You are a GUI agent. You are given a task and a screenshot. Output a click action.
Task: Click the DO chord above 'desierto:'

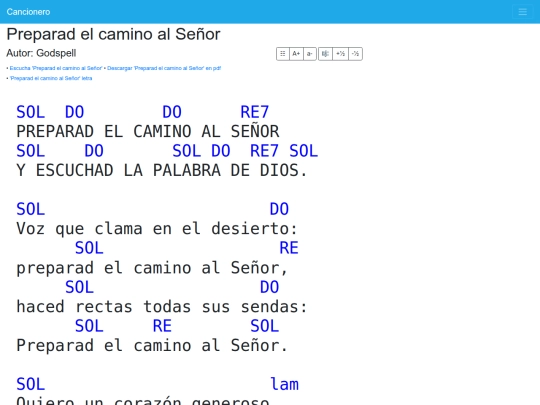tap(279, 209)
